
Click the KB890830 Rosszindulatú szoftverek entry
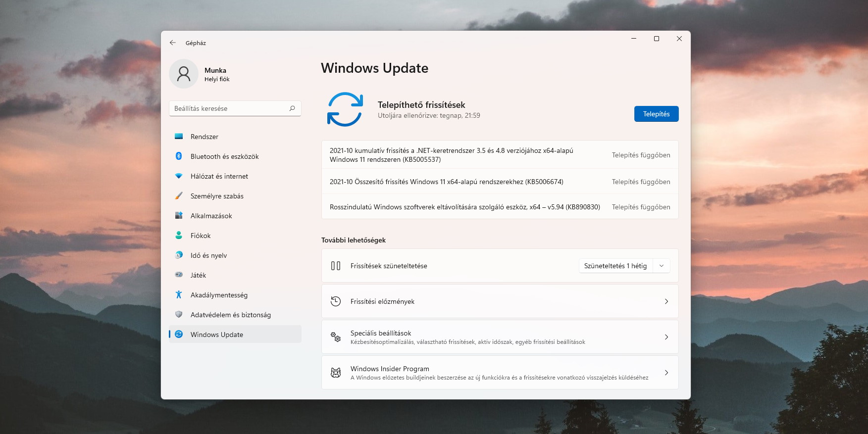coord(500,207)
